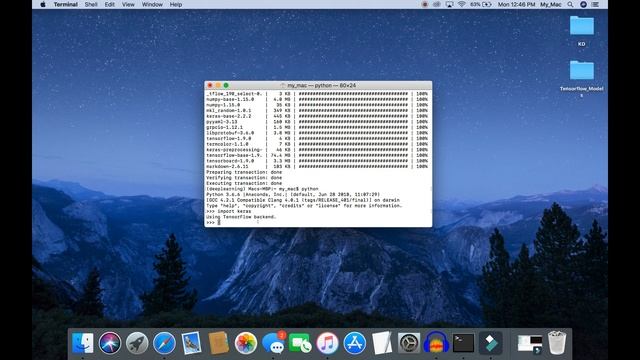640x360 pixels.
Task: Click 'Executing transaction: done' line
Action: tap(244, 183)
